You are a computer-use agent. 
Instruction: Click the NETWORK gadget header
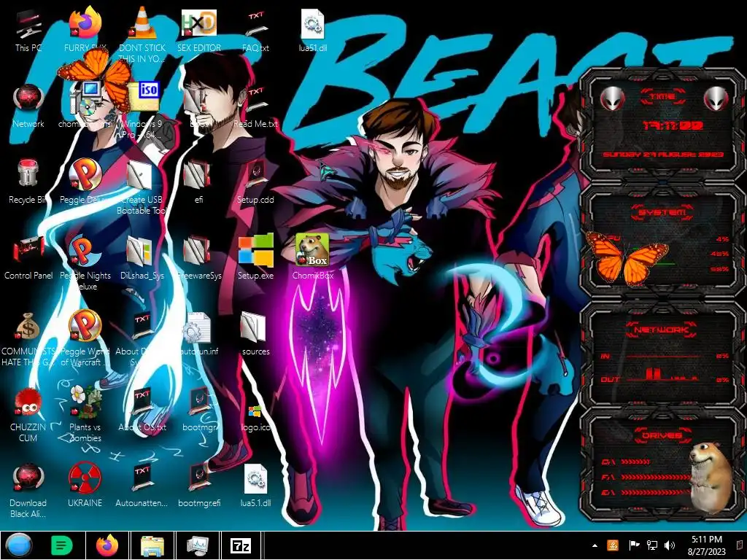click(x=662, y=330)
